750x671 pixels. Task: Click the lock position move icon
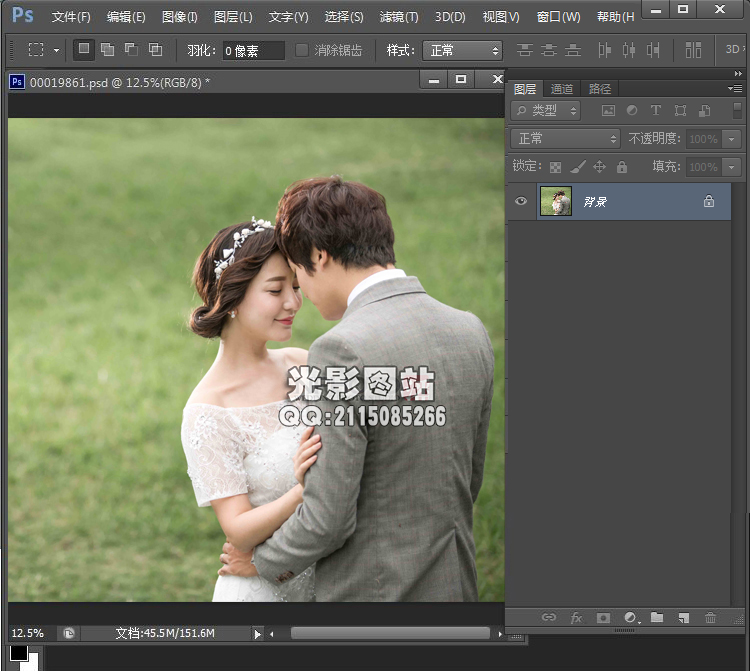tap(600, 167)
